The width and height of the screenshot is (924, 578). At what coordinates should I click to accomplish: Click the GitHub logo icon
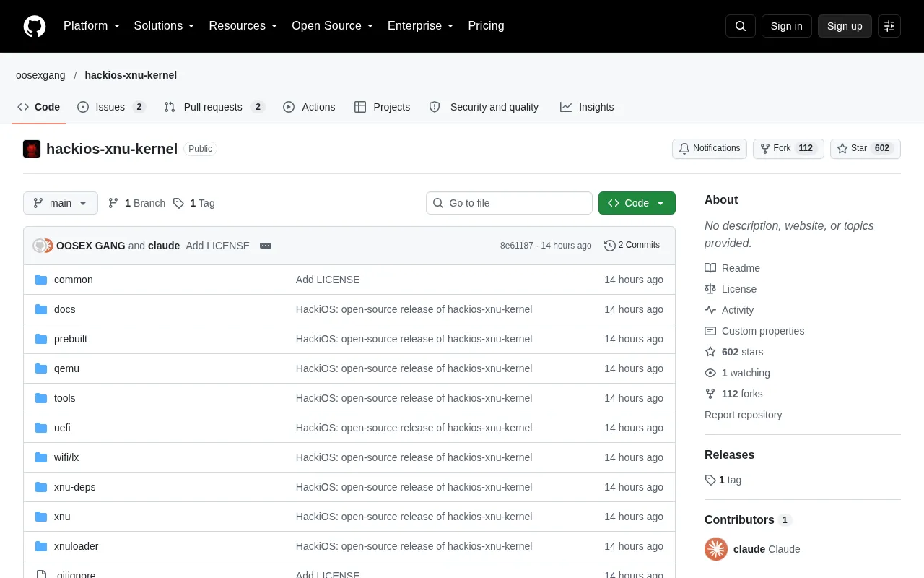tap(35, 26)
